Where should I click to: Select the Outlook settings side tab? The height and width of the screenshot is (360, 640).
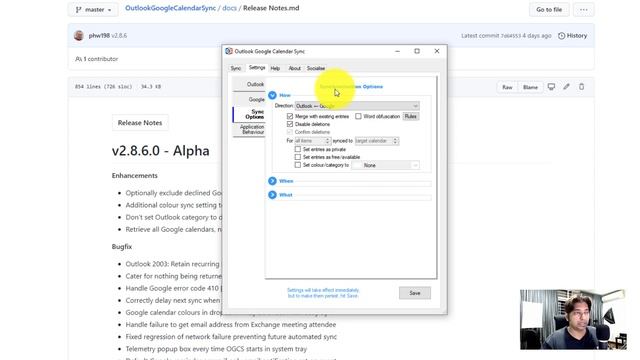point(249,84)
